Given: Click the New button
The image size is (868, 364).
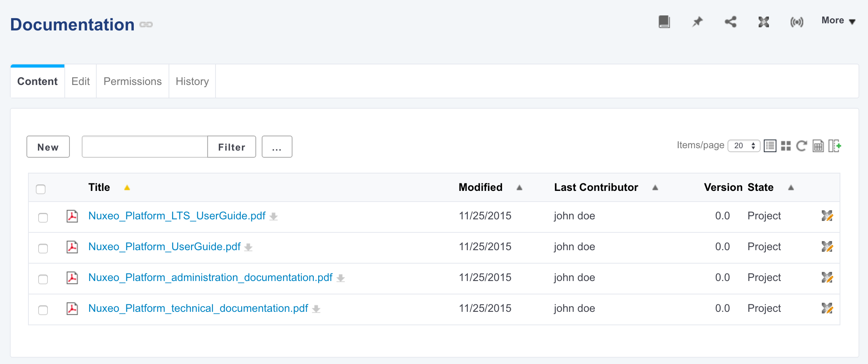Looking at the screenshot, I should (48, 147).
